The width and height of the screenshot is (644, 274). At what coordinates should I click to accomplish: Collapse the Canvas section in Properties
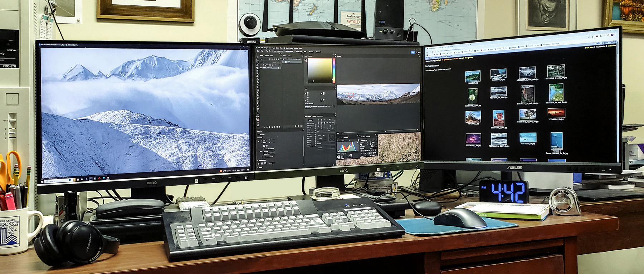click(257, 138)
